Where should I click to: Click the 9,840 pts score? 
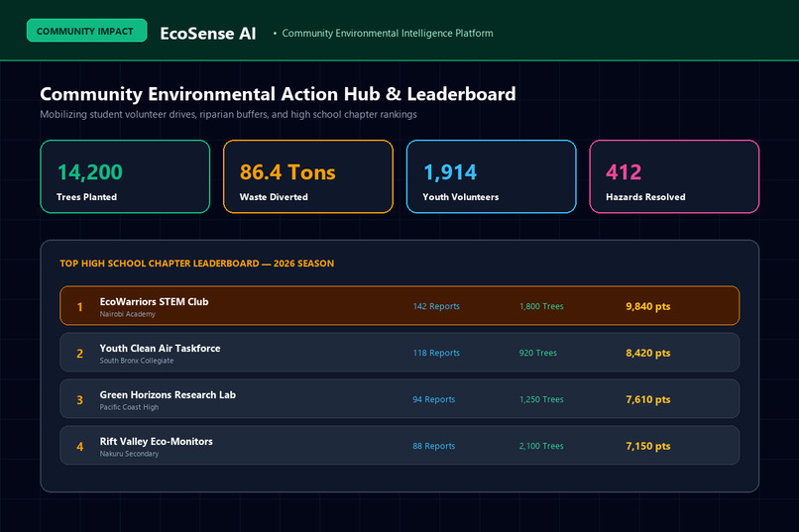[647, 306]
